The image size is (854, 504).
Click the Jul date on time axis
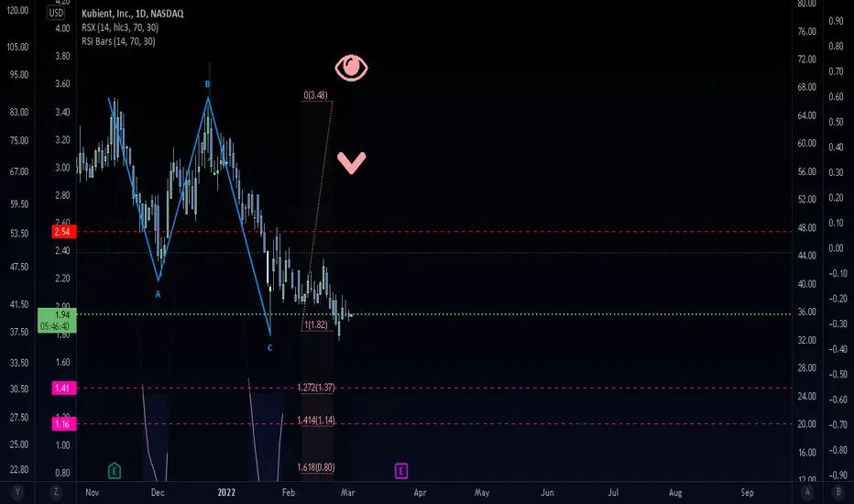[613, 493]
